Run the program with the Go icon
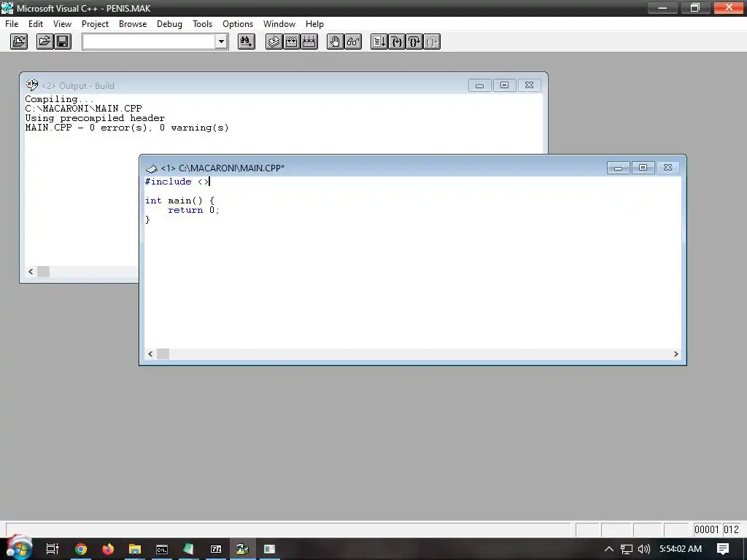Screen dimensions: 747x560 click(379, 42)
